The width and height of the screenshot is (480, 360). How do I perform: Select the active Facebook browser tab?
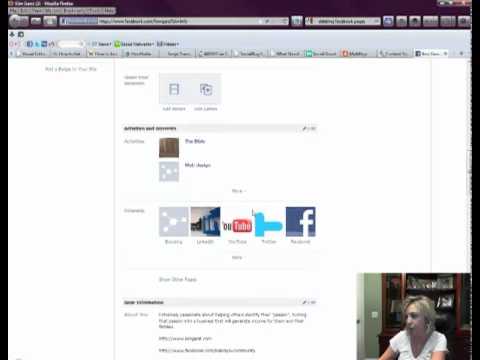[x=431, y=53]
